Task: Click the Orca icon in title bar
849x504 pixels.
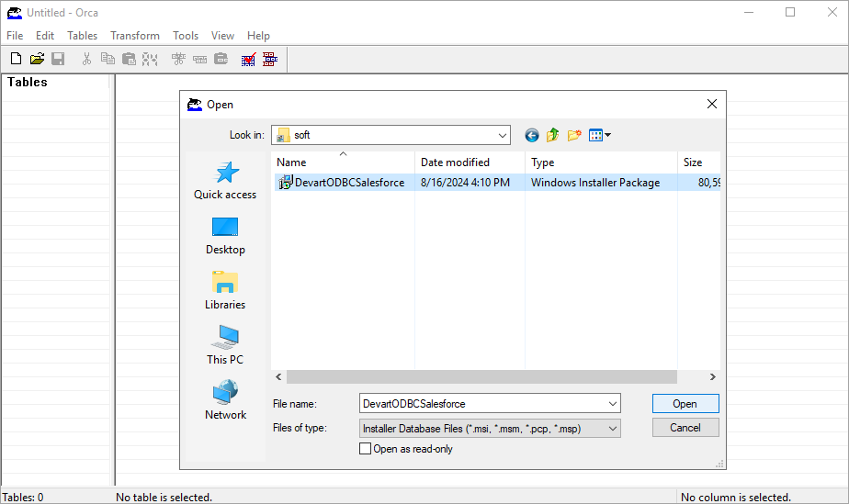Action: 15,13
